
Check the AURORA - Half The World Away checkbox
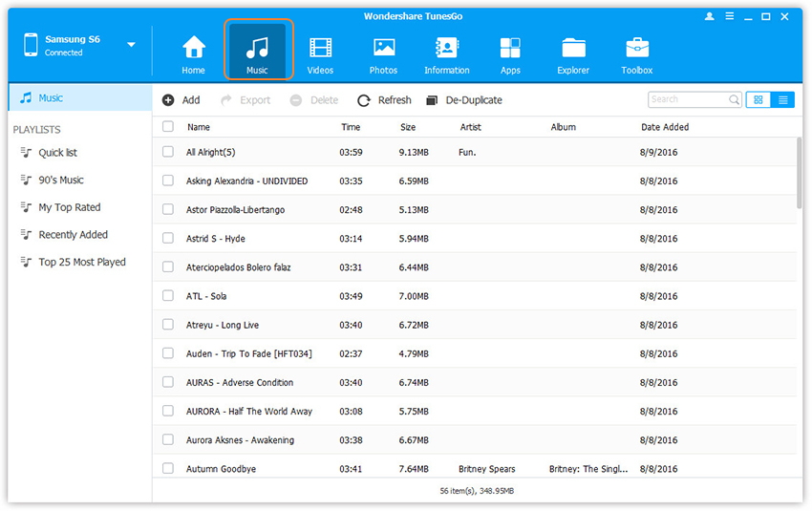tap(168, 411)
